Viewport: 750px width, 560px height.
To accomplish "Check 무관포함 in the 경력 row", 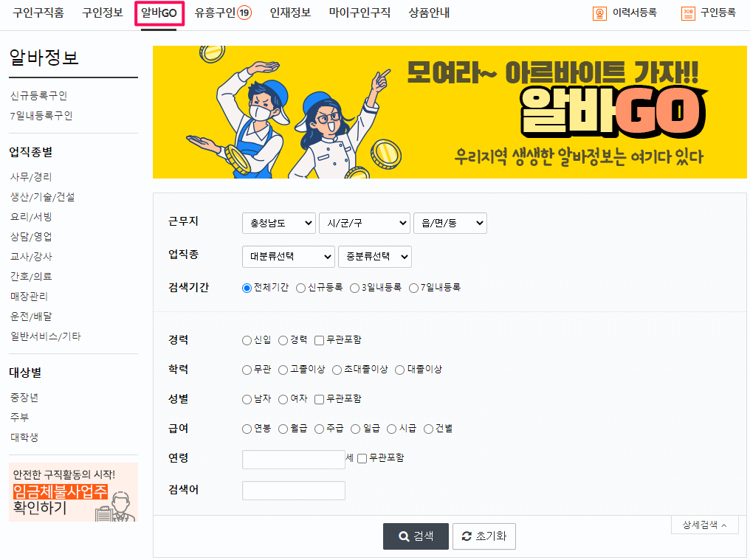I will pos(319,340).
